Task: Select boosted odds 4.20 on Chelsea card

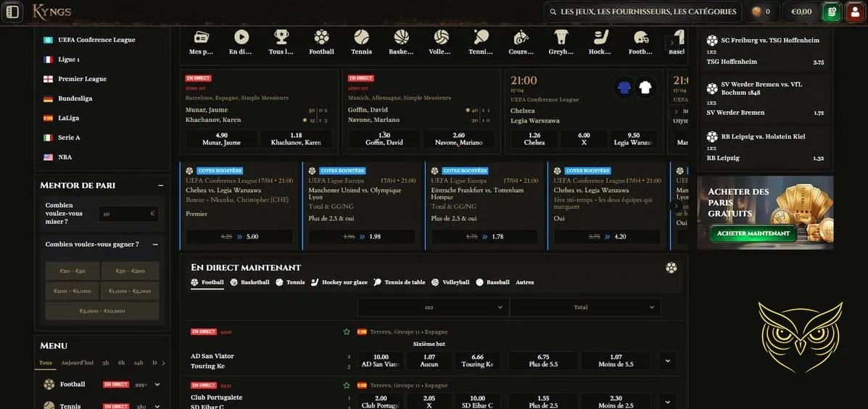Action: pyautogui.click(x=607, y=237)
